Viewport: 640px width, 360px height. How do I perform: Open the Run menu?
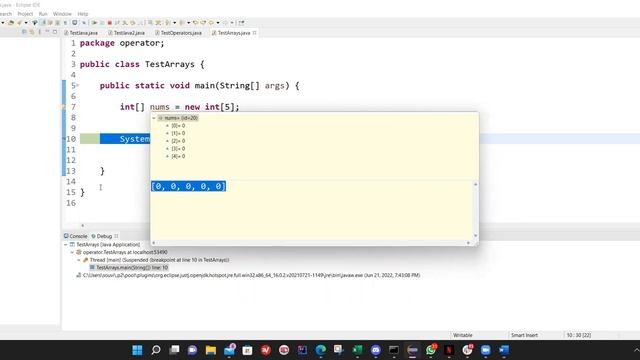pos(43,14)
